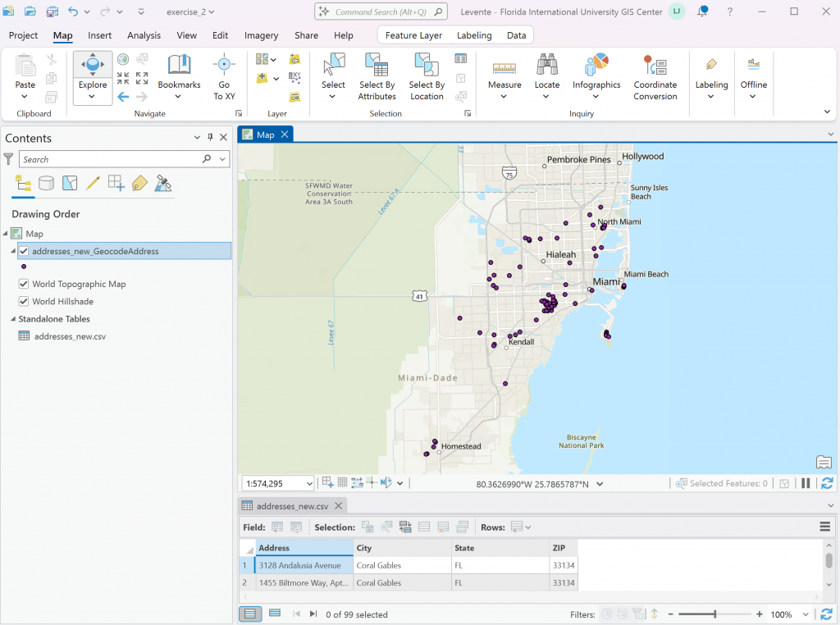The height and width of the screenshot is (625, 840).
Task: Pause map drawing
Action: pyautogui.click(x=806, y=483)
